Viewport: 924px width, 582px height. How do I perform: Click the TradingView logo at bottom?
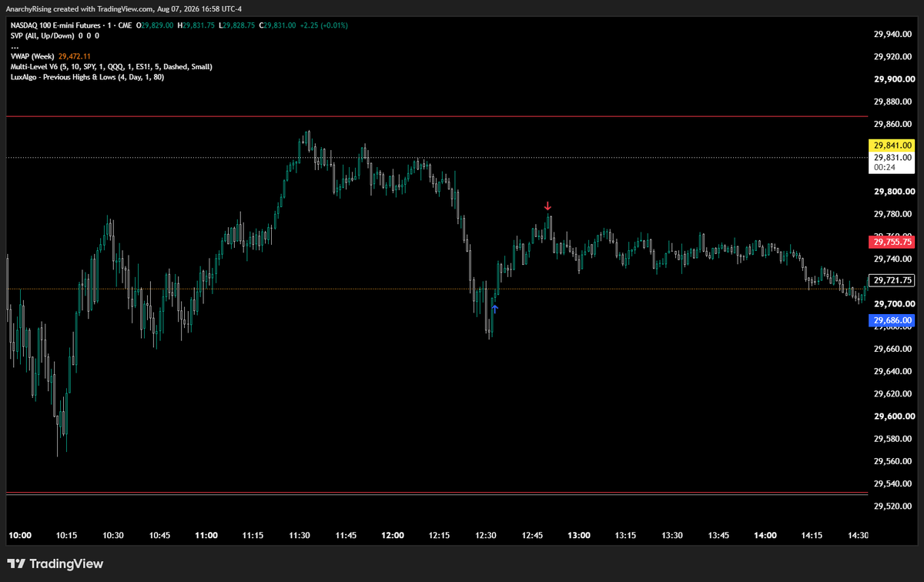click(55, 564)
